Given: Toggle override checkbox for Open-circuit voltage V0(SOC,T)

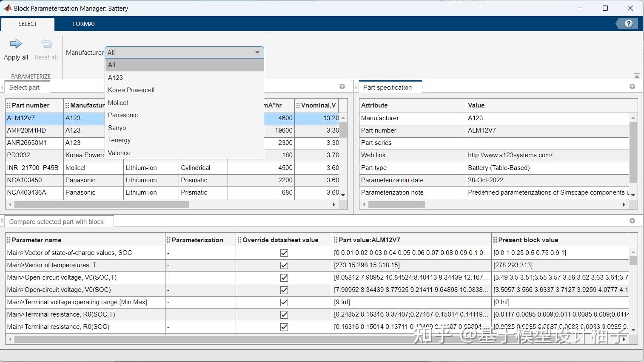Looking at the screenshot, I should [x=284, y=277].
